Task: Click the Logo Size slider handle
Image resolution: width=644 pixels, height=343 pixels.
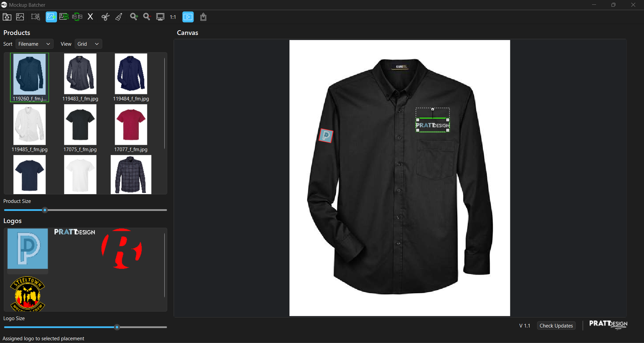Action: (117, 327)
